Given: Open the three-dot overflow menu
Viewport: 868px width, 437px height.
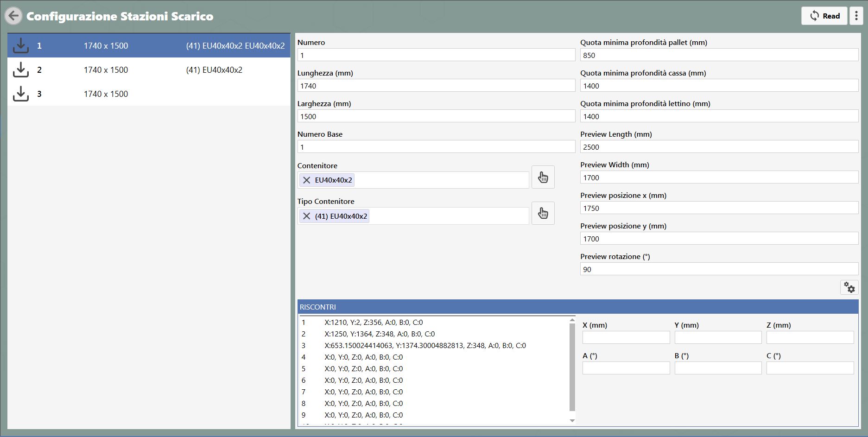Looking at the screenshot, I should (856, 16).
